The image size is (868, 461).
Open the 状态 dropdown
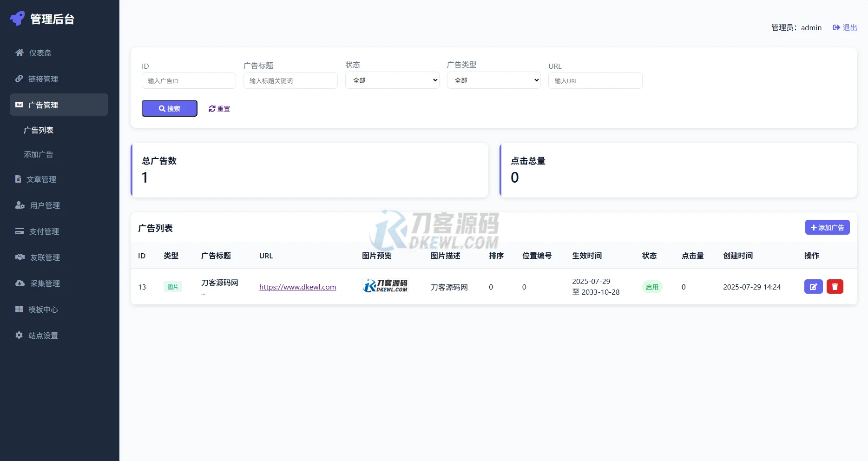pyautogui.click(x=392, y=80)
